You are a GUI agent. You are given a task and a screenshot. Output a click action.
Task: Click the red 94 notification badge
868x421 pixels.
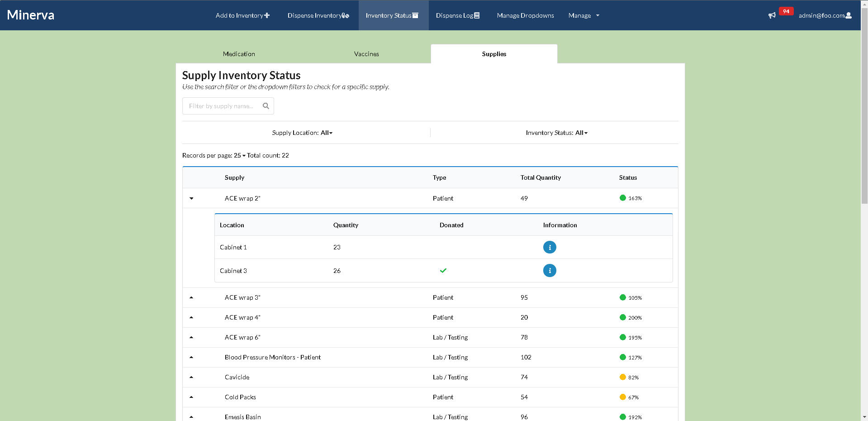tap(786, 11)
